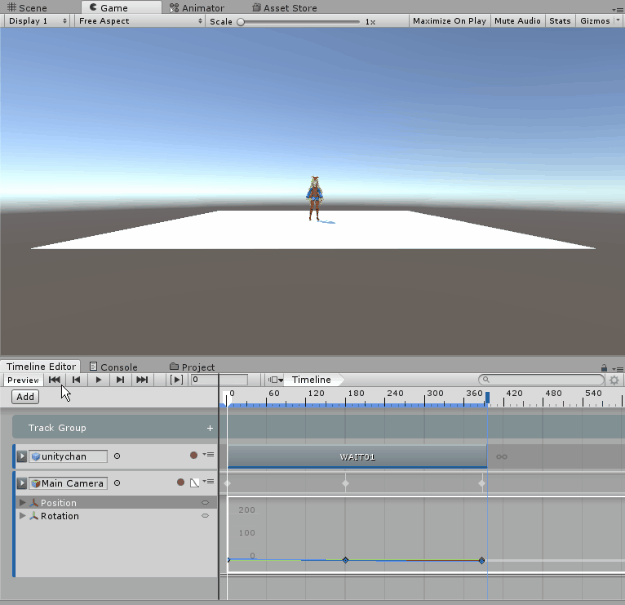Select the Position property row

tap(116, 503)
